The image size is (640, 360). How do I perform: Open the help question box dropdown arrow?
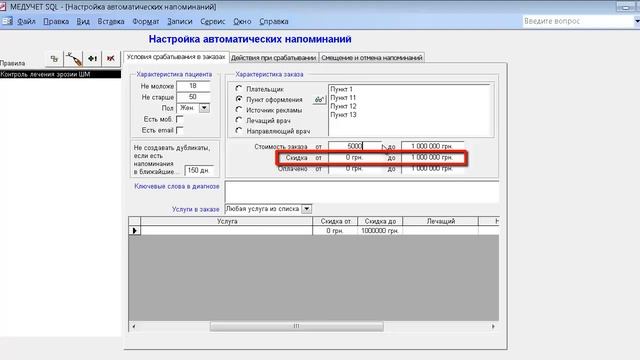[x=637, y=21]
